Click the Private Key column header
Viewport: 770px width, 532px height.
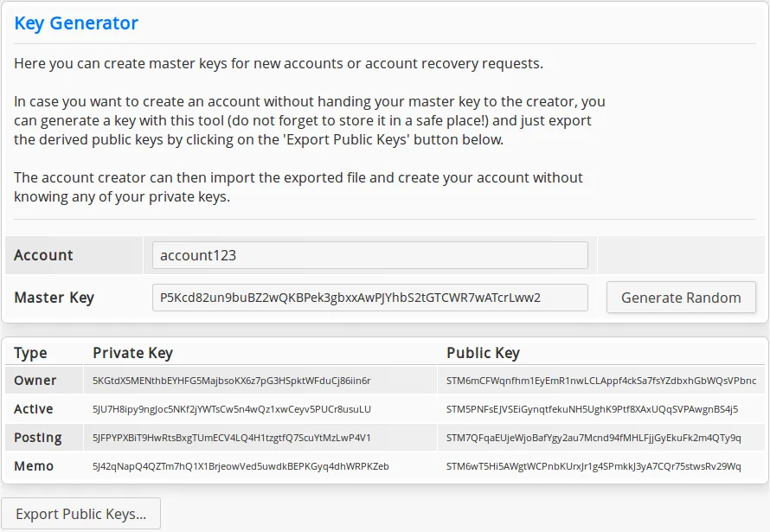[x=132, y=352]
